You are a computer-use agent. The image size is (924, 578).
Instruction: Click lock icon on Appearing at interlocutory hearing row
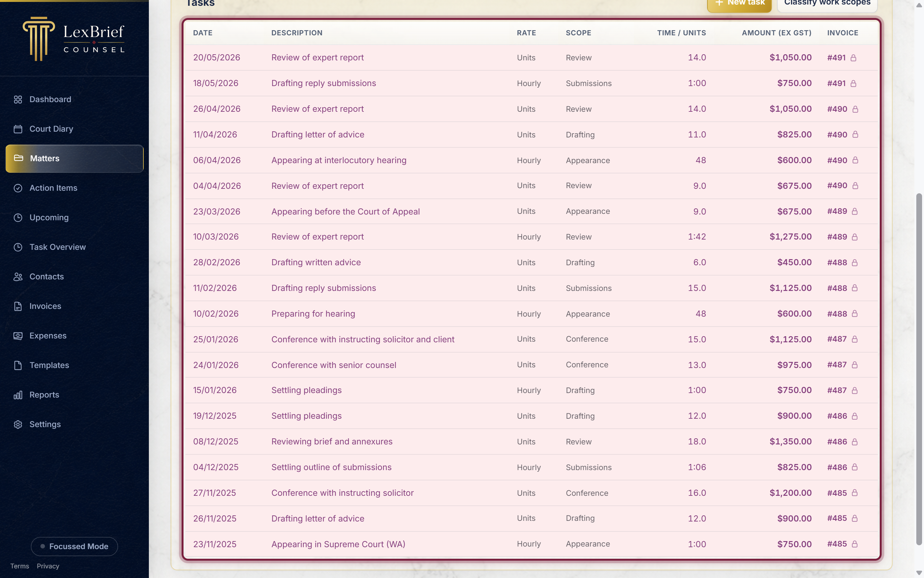[x=855, y=160]
